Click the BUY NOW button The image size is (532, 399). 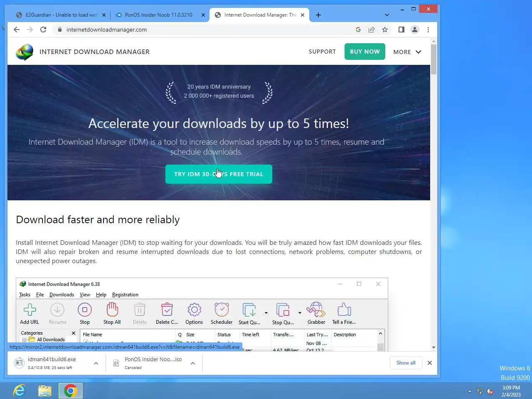tap(365, 52)
